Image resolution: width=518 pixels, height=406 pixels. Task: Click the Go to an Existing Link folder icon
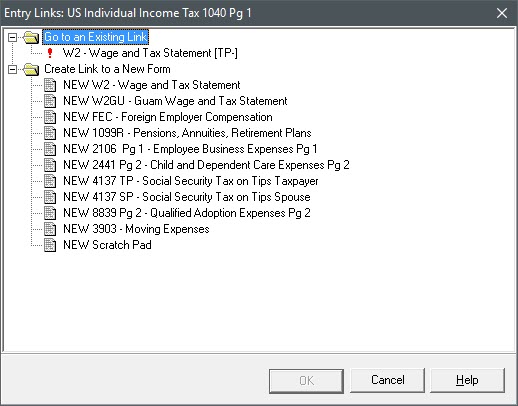coord(31,37)
